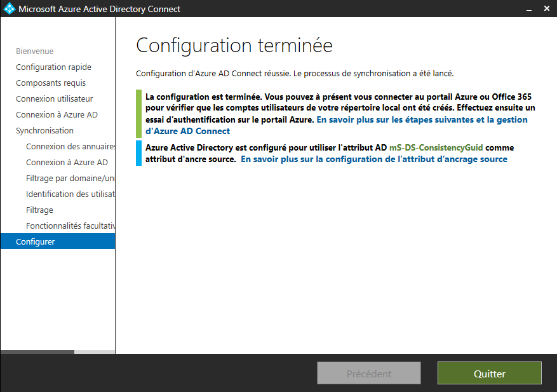
Task: Minimize the Azure AD Connect window
Action: (x=529, y=9)
